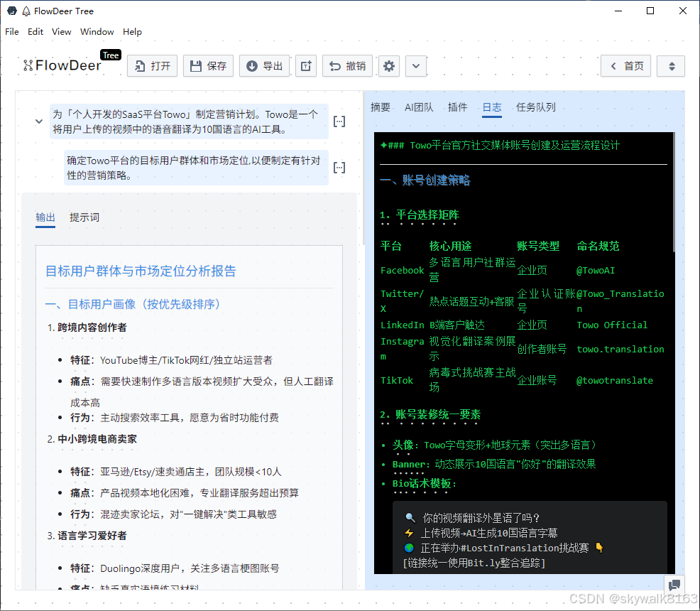Click the heading 目标用户群体与市场定位分析报告

[141, 271]
